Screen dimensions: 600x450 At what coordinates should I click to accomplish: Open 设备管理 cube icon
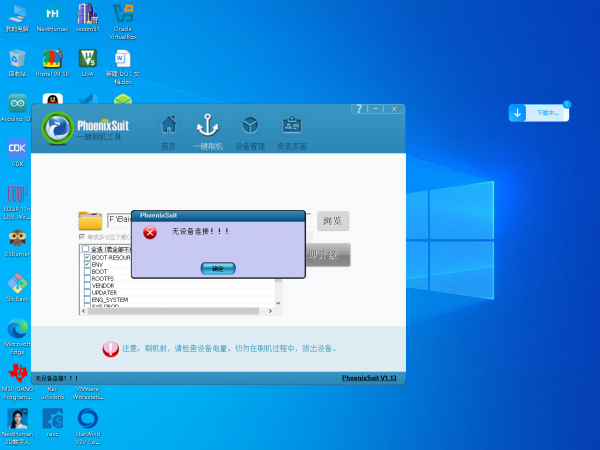click(x=249, y=127)
